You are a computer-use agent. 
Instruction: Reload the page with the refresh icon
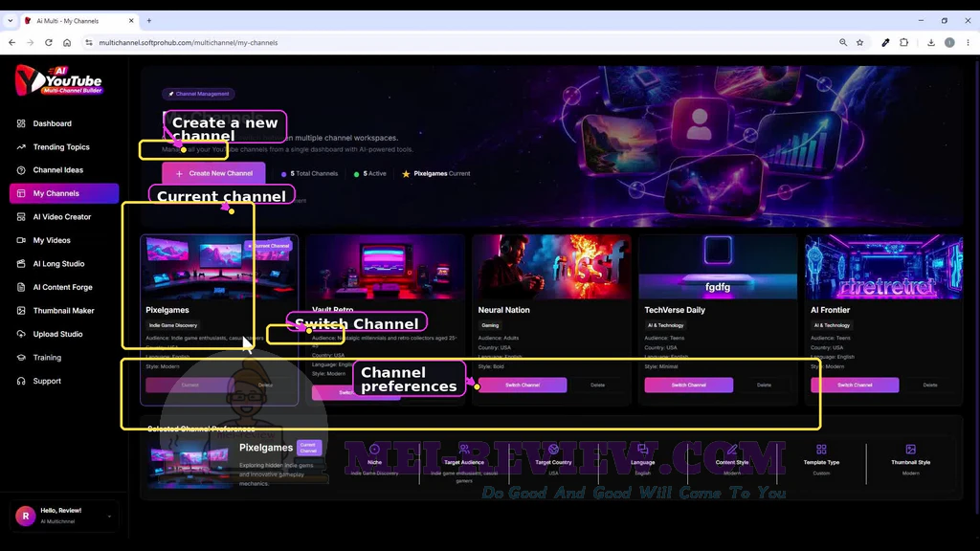[x=48, y=42]
